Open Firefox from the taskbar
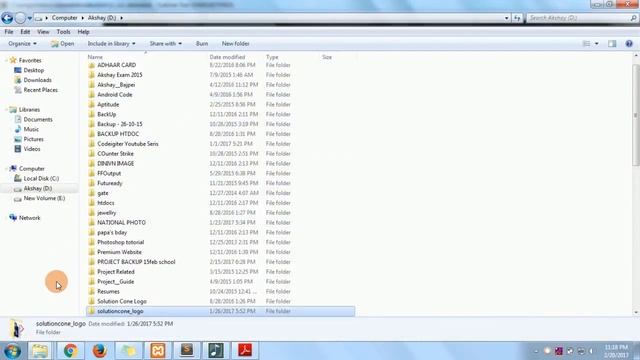This screenshot has height=360, width=640. coord(99,351)
